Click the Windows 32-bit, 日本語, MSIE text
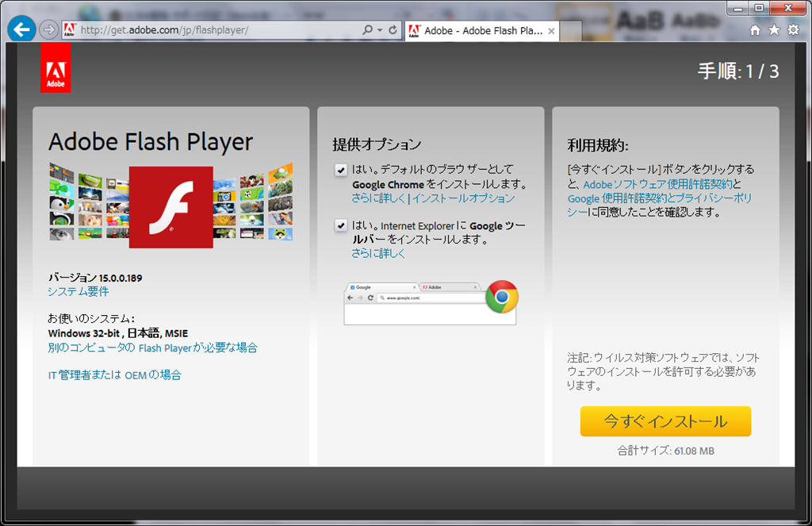Image resolution: width=812 pixels, height=526 pixels. [118, 333]
